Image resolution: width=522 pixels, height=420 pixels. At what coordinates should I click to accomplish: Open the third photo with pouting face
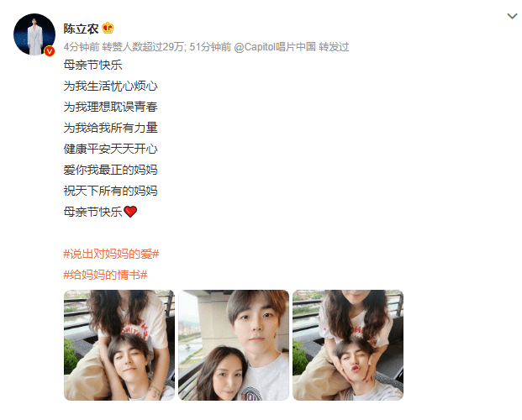(348, 345)
